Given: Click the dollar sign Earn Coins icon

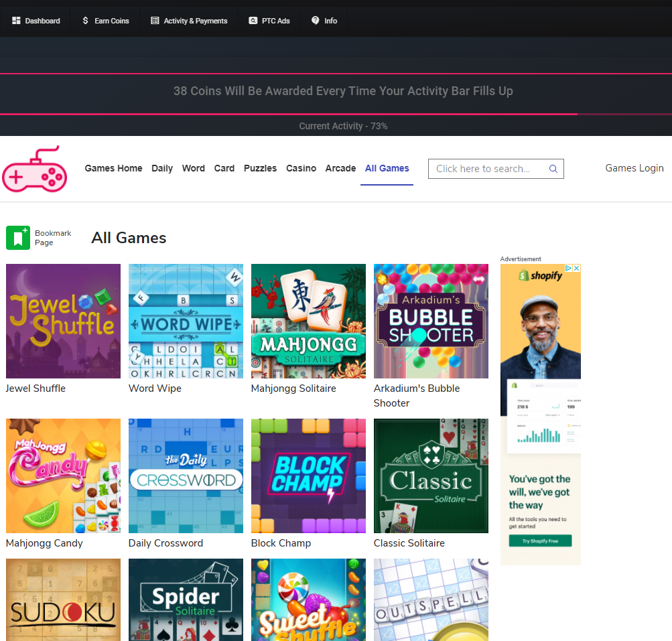Looking at the screenshot, I should (x=85, y=21).
